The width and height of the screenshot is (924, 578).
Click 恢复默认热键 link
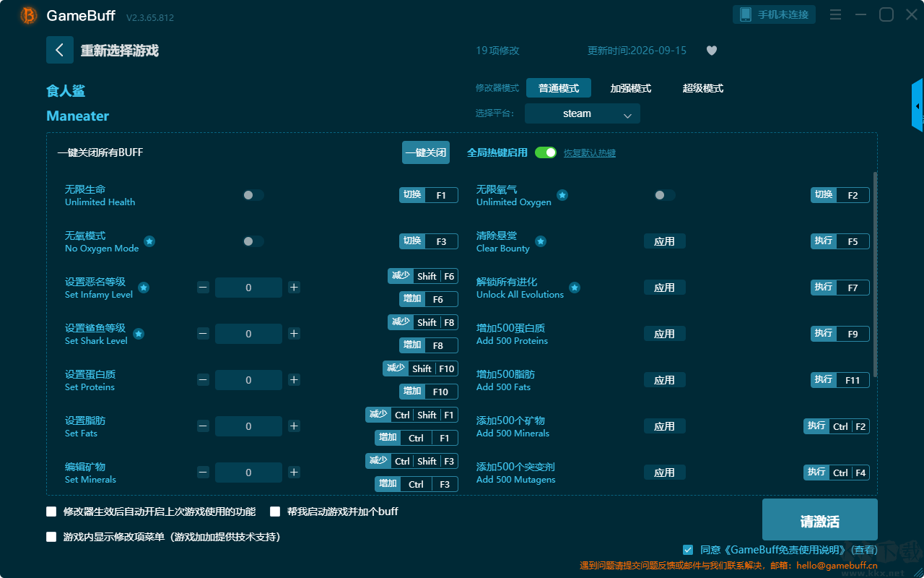click(590, 153)
